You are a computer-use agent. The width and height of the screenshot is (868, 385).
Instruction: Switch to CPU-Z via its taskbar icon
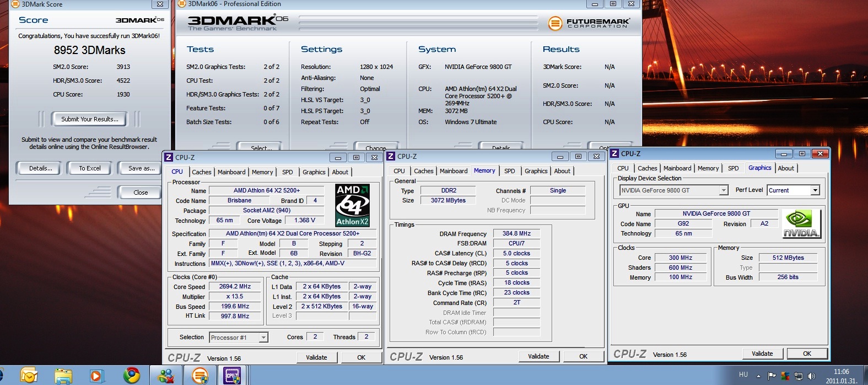coord(232,376)
